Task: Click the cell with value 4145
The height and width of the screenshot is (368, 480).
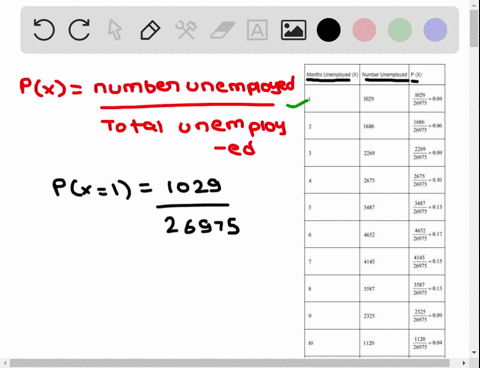Action: pyautogui.click(x=384, y=262)
